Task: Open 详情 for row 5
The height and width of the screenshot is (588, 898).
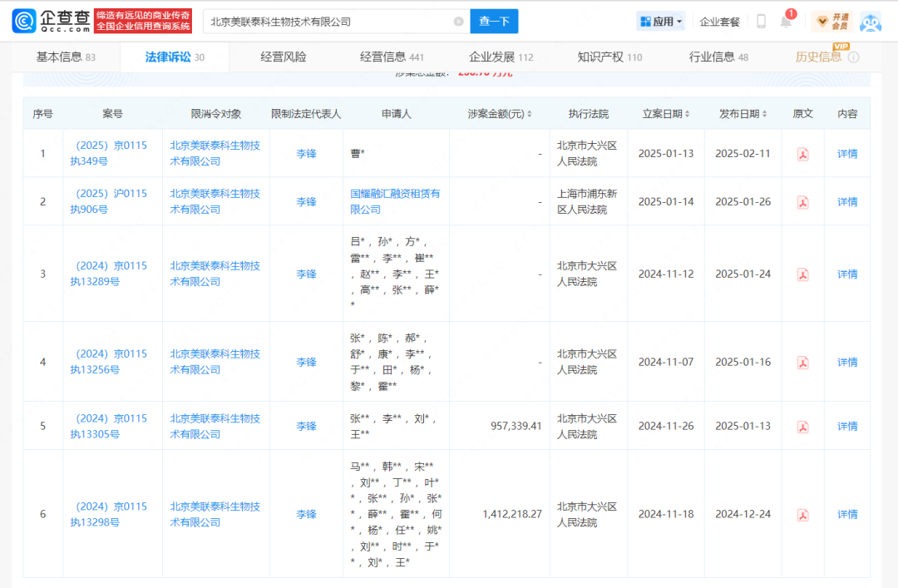Action: click(847, 426)
